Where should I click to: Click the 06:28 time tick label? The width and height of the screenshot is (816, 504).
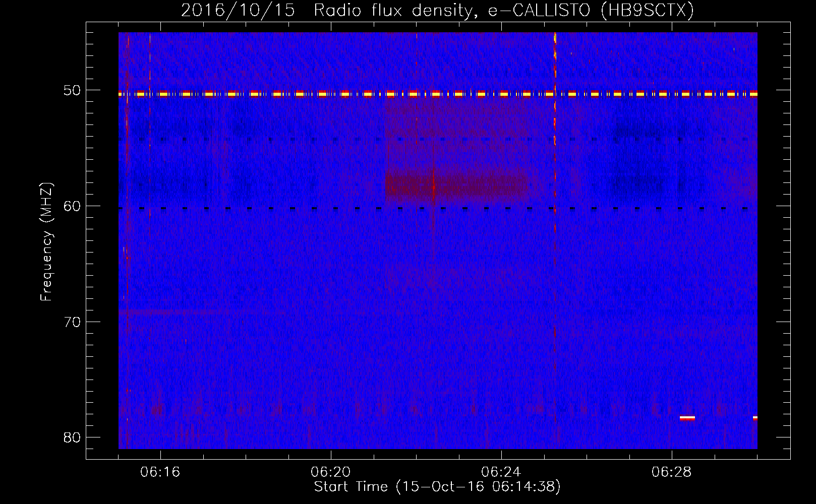point(672,472)
